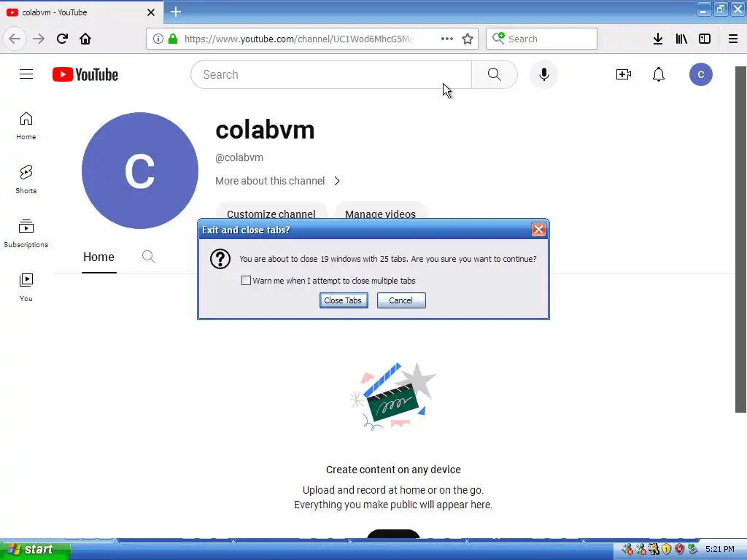This screenshot has height=560, width=747.
Task: Click the Safely Remove Hardware tray icon
Action: point(692,550)
